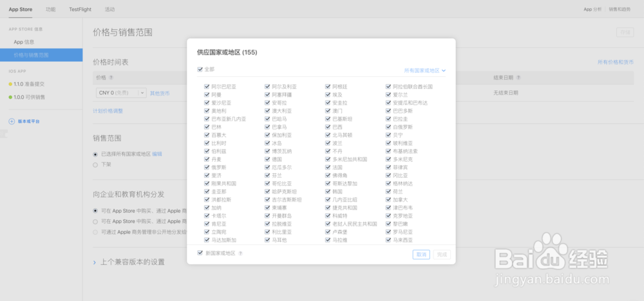Click the 编辑 link for sales regions
This screenshot has width=644, height=301.
click(157, 154)
